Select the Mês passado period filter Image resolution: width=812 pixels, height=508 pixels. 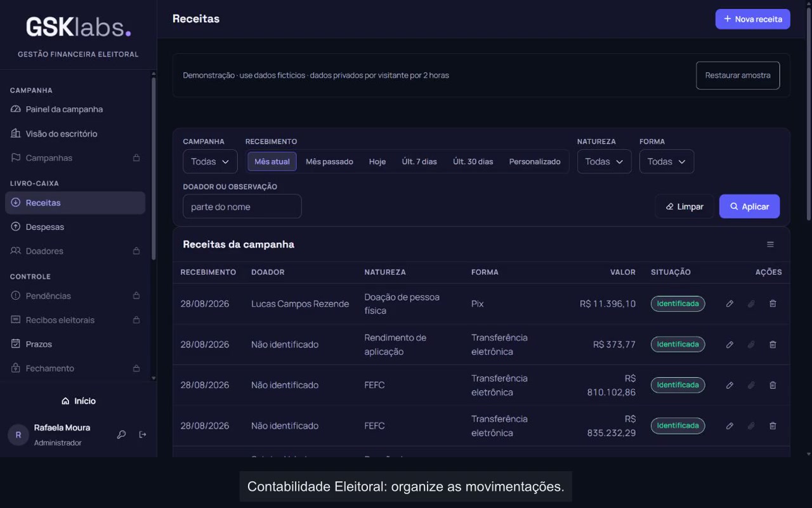coord(329,161)
